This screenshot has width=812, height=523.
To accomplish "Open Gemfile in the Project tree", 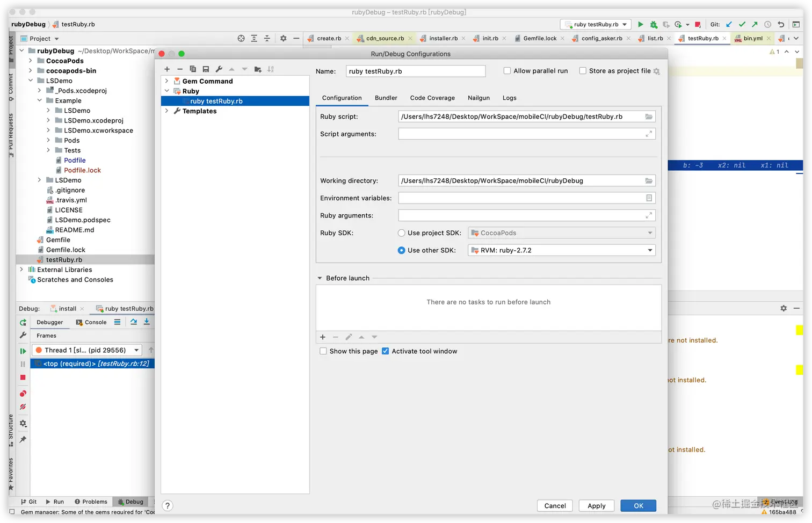I will (x=58, y=240).
